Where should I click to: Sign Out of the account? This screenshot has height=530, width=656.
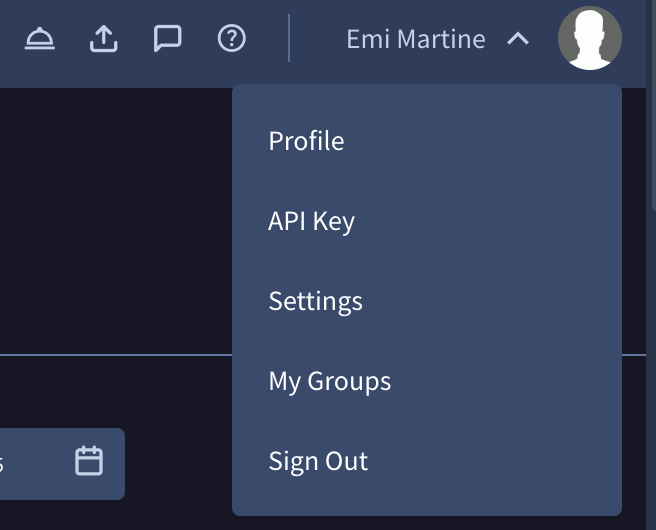point(318,461)
